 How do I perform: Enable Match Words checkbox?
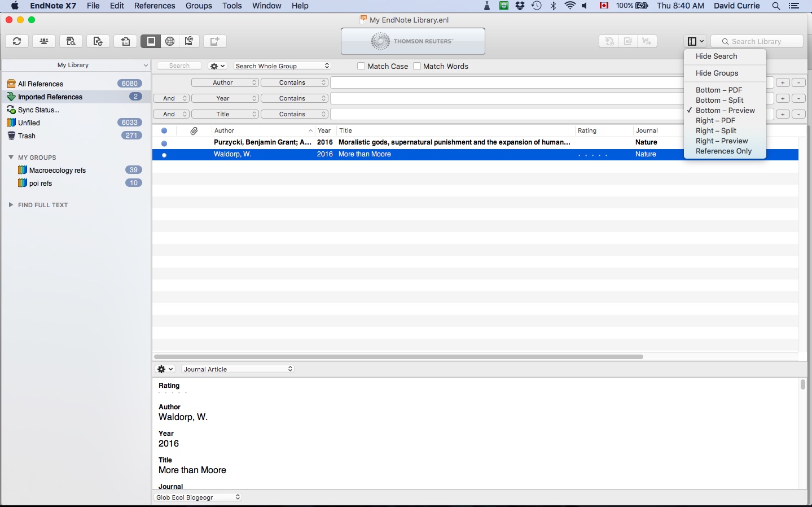pos(417,66)
